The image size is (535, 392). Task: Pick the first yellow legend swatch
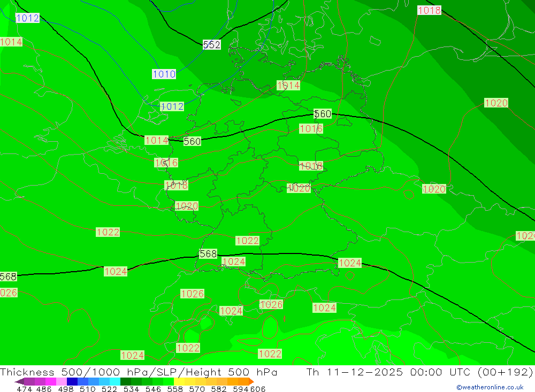179,381
